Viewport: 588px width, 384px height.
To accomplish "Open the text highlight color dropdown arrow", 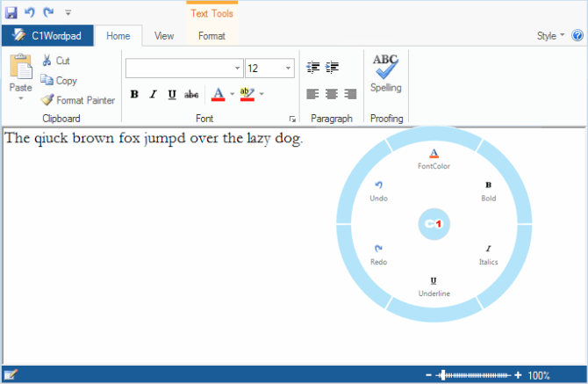I will 262,94.
